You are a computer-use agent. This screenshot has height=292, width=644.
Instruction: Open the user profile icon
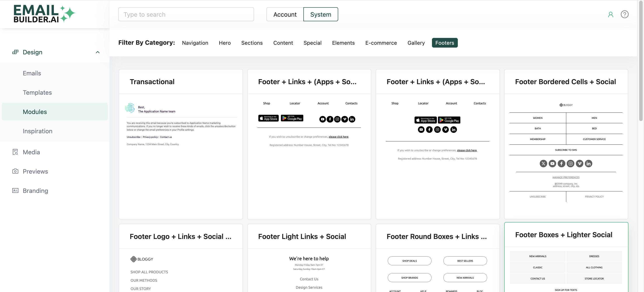(610, 14)
